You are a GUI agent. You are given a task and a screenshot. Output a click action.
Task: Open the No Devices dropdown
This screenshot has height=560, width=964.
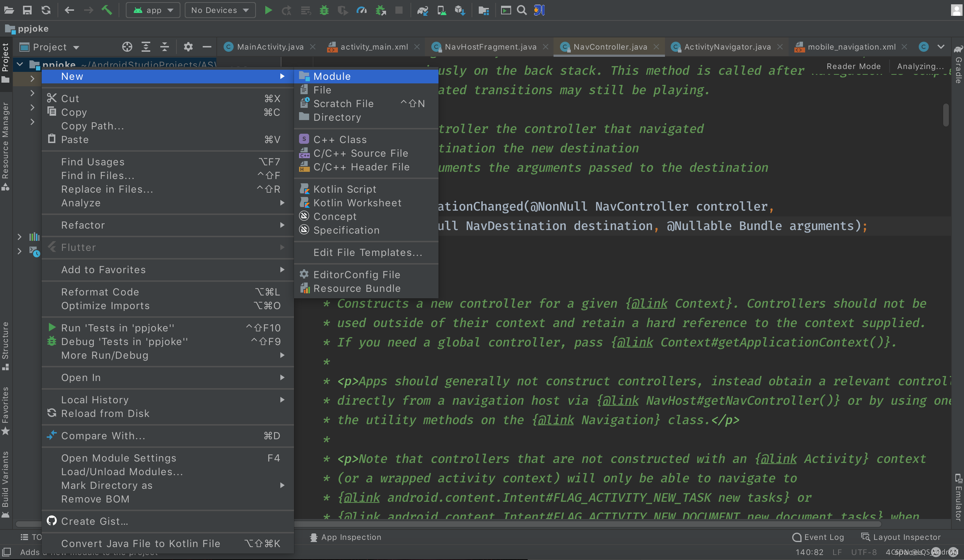[220, 10]
